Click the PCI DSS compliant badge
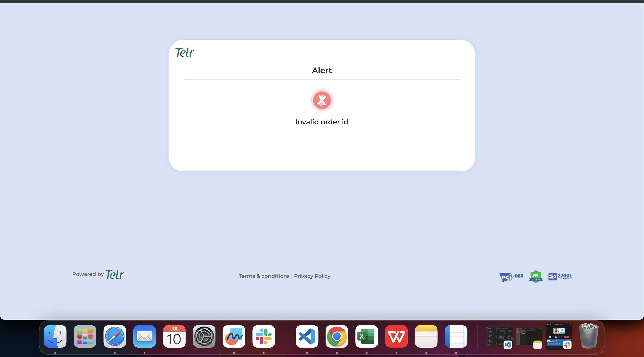 tap(511, 277)
